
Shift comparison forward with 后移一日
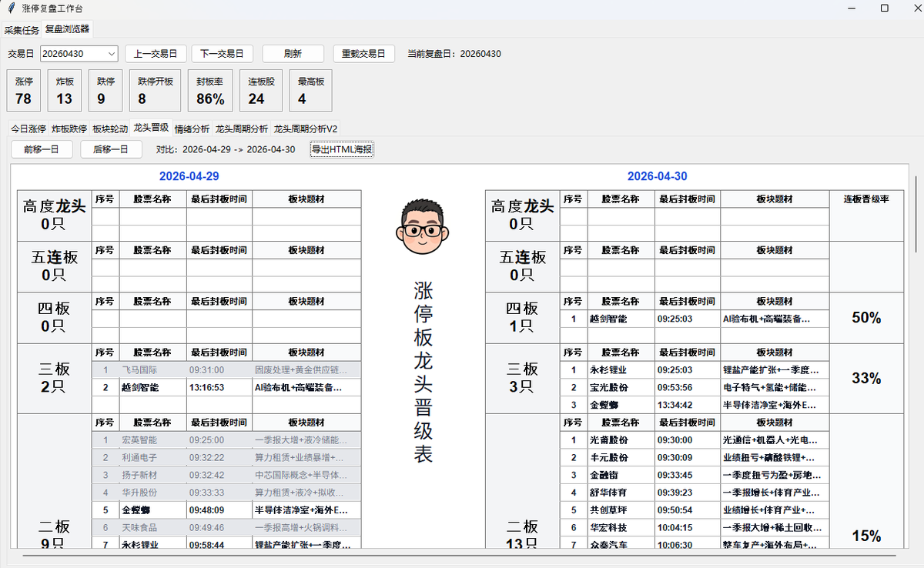111,149
